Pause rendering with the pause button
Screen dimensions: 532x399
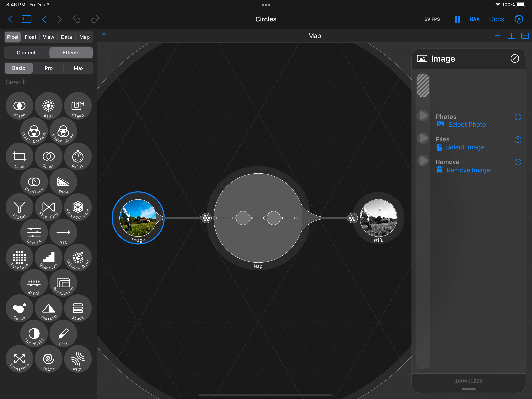[x=457, y=19]
